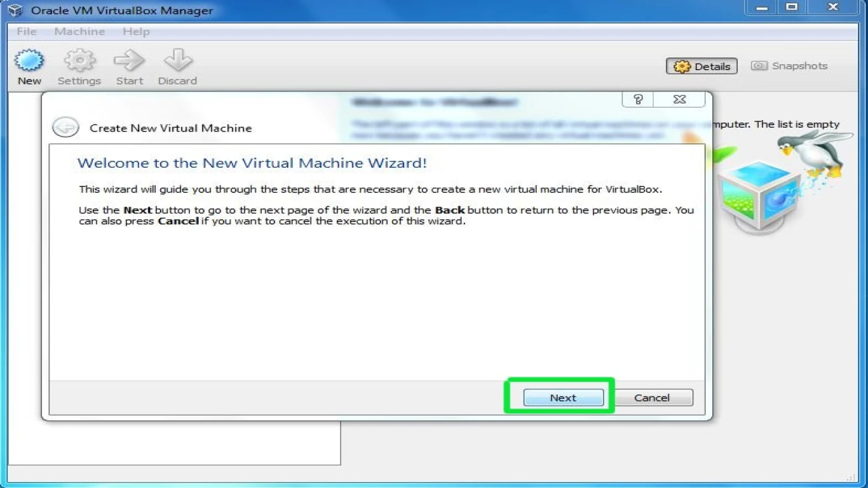Close the VirtualBox Manager window
This screenshot has width=868, height=488.
click(834, 8)
